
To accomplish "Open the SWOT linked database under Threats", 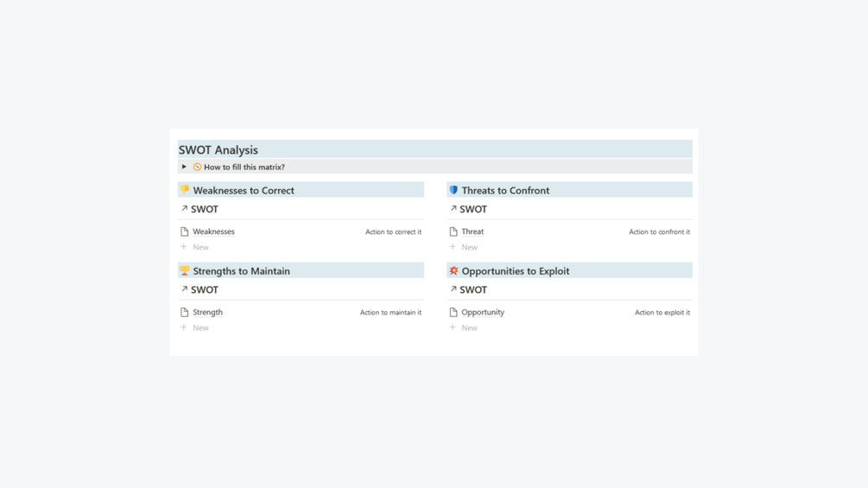I will tap(472, 209).
